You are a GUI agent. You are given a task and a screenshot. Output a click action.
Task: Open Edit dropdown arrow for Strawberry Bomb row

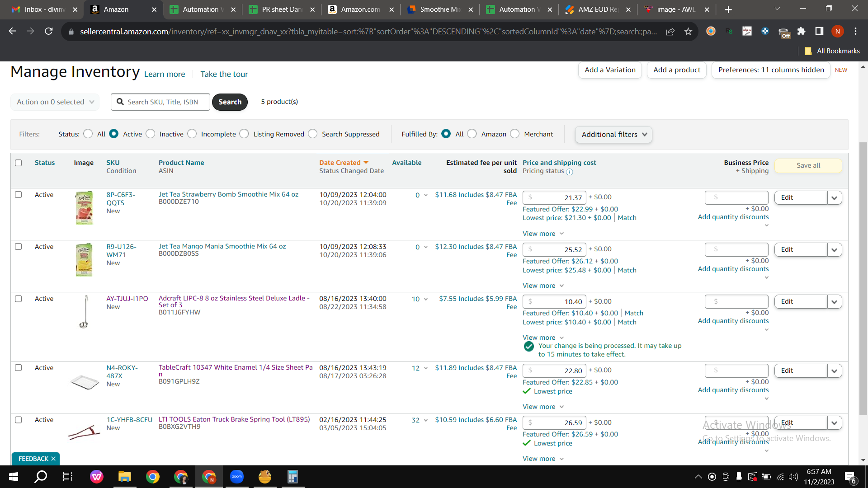(x=835, y=198)
